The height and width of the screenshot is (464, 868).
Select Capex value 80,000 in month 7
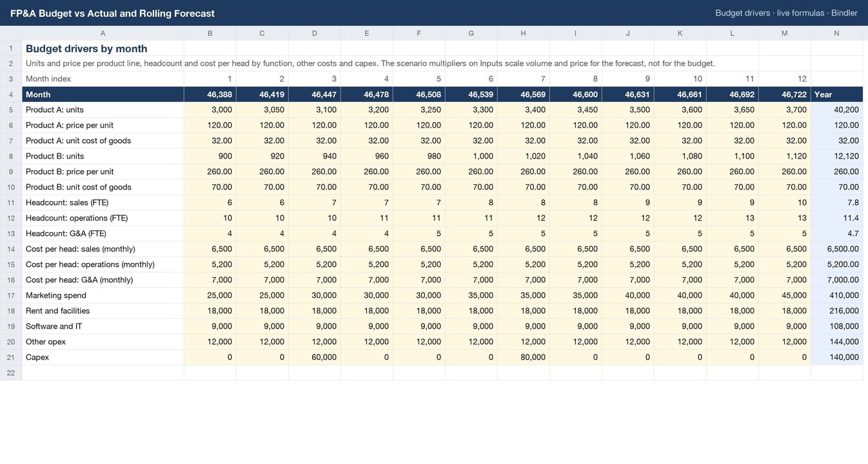pyautogui.click(x=523, y=357)
